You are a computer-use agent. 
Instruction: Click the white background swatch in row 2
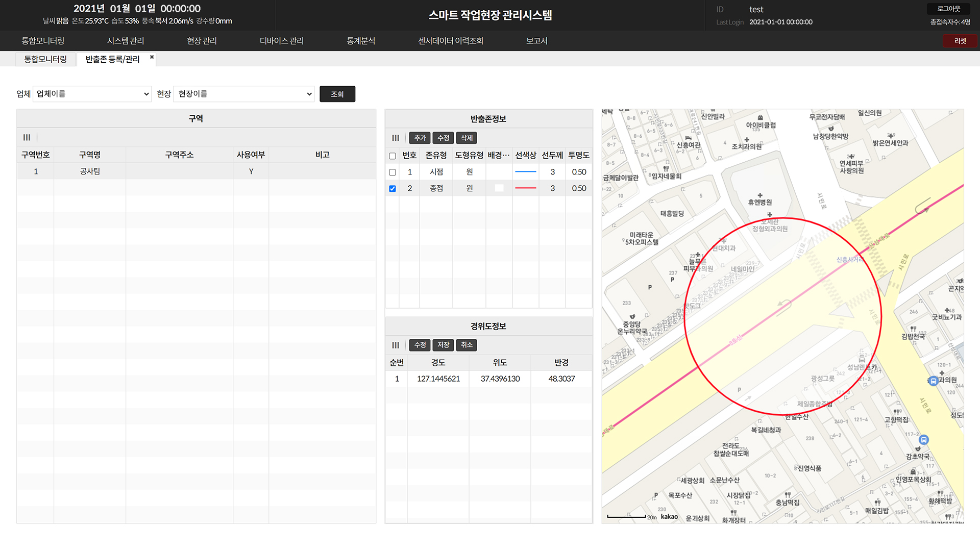(499, 188)
